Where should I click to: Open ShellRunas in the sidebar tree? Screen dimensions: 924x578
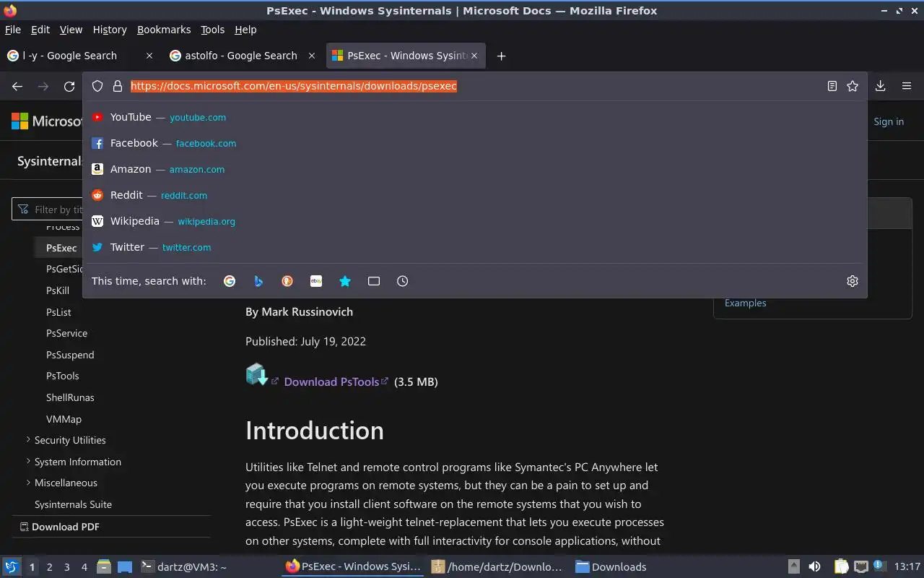pos(70,397)
